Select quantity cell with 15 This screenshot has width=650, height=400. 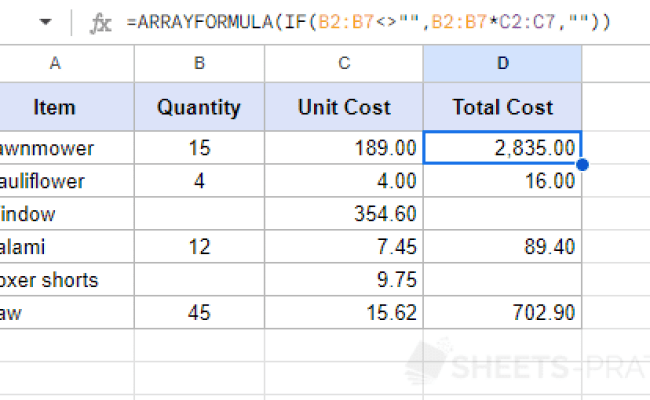point(199,148)
